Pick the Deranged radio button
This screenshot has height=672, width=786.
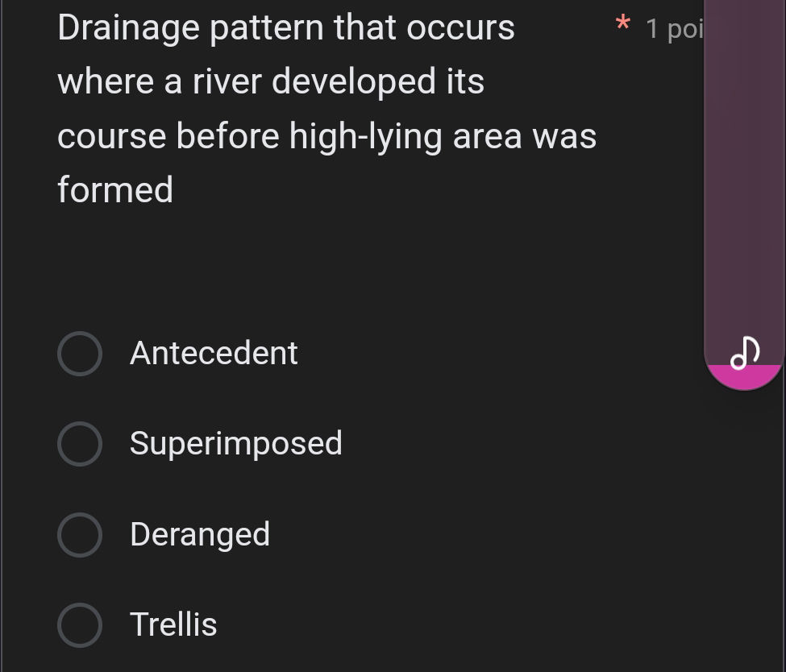click(x=80, y=534)
